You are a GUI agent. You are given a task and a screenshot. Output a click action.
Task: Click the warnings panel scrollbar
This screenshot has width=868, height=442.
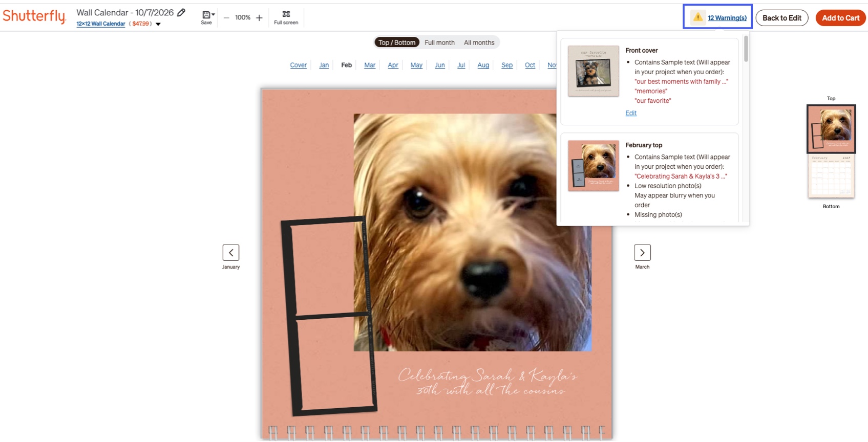(x=746, y=49)
